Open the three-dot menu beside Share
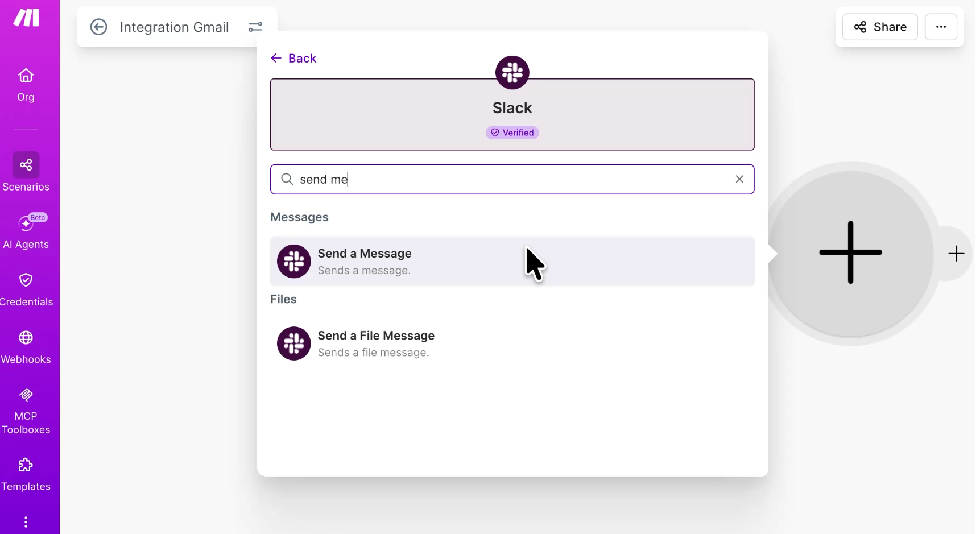This screenshot has width=980, height=534. [x=941, y=27]
